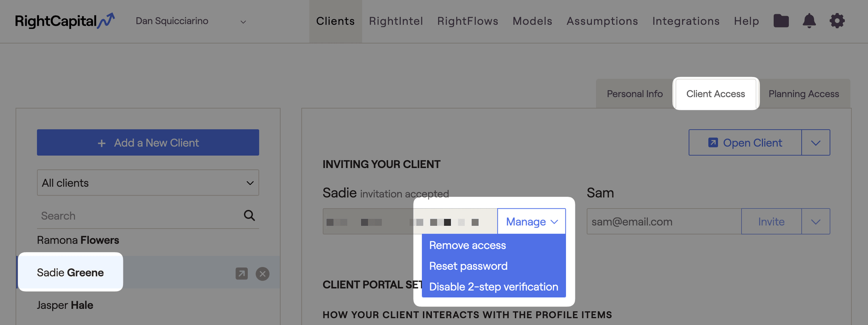Open the folder icon in top bar
This screenshot has height=325, width=868.
click(781, 21)
